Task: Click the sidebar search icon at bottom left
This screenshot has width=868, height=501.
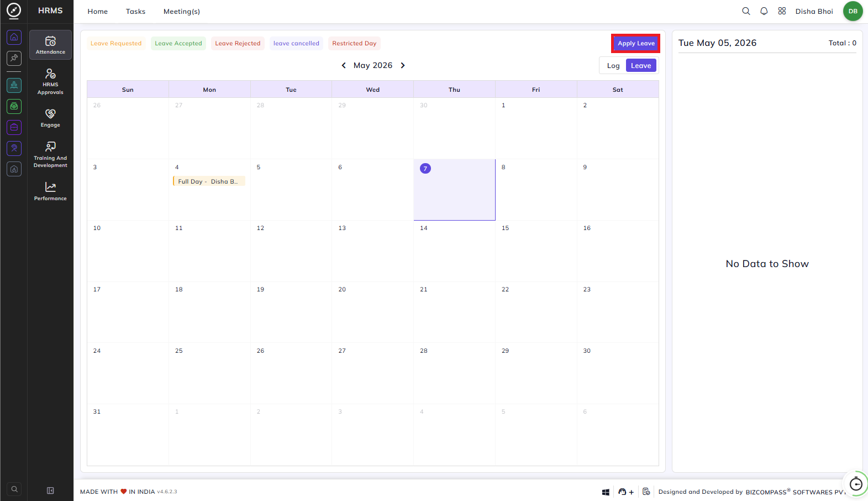Action: 14,489
